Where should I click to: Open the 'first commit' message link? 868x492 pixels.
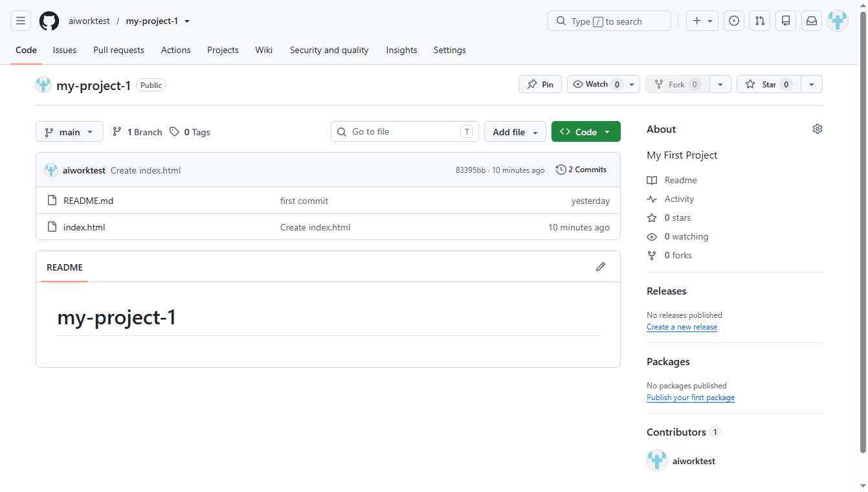point(304,201)
